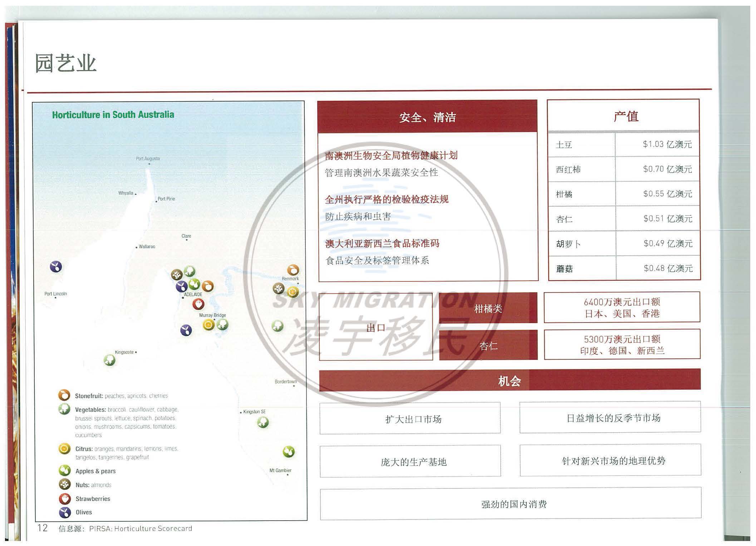The height and width of the screenshot is (546, 756).
Task: Click the Bordertown map label
Action: pos(285,382)
